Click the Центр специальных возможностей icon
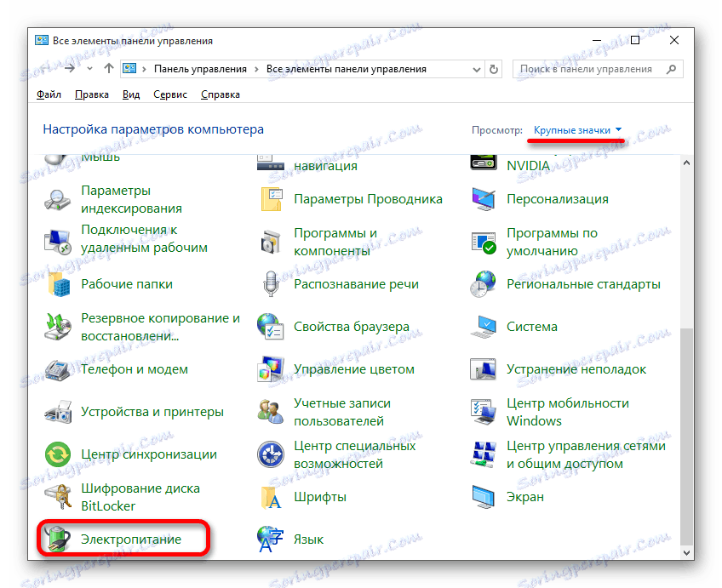This screenshot has height=588, width=722. (x=270, y=454)
